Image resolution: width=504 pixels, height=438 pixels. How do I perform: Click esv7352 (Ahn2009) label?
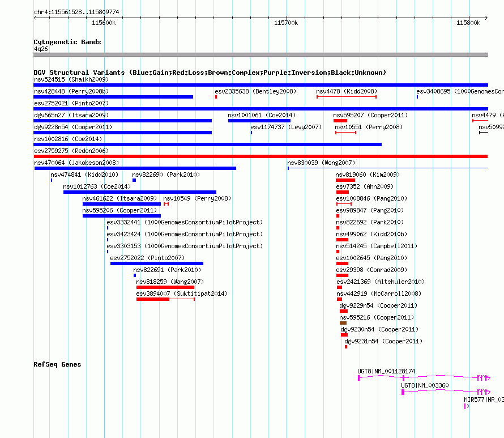click(365, 186)
